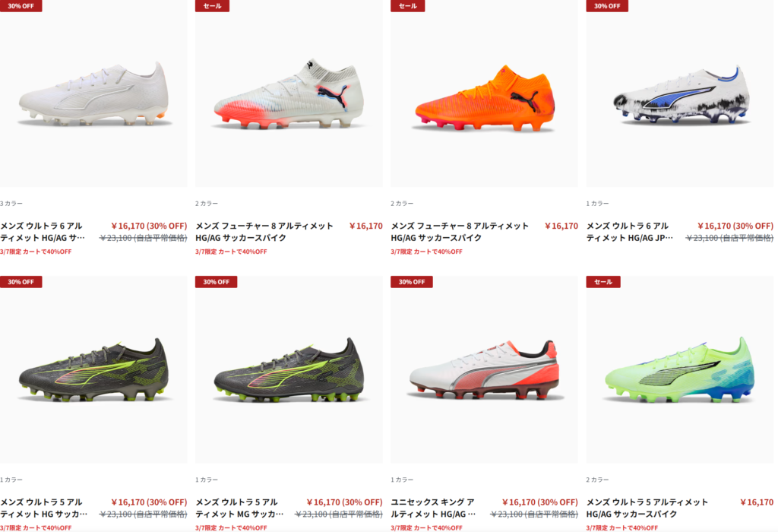This screenshot has width=778, height=532.
Task: Click the セール badge on green Ultra 5
Action: click(603, 282)
